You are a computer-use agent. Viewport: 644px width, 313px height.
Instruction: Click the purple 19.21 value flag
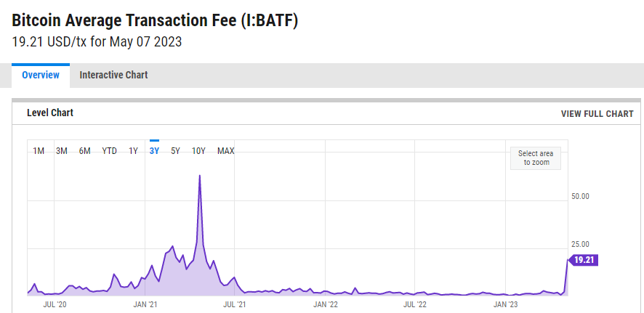(584, 260)
